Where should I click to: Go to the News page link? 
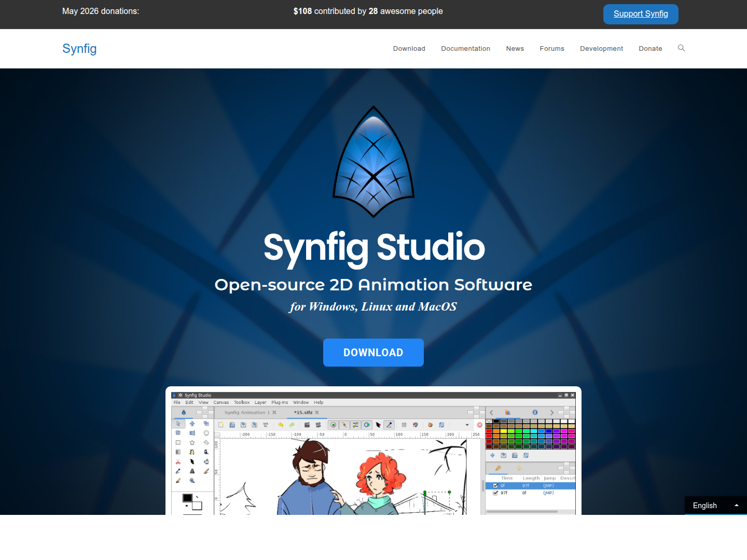tap(515, 48)
